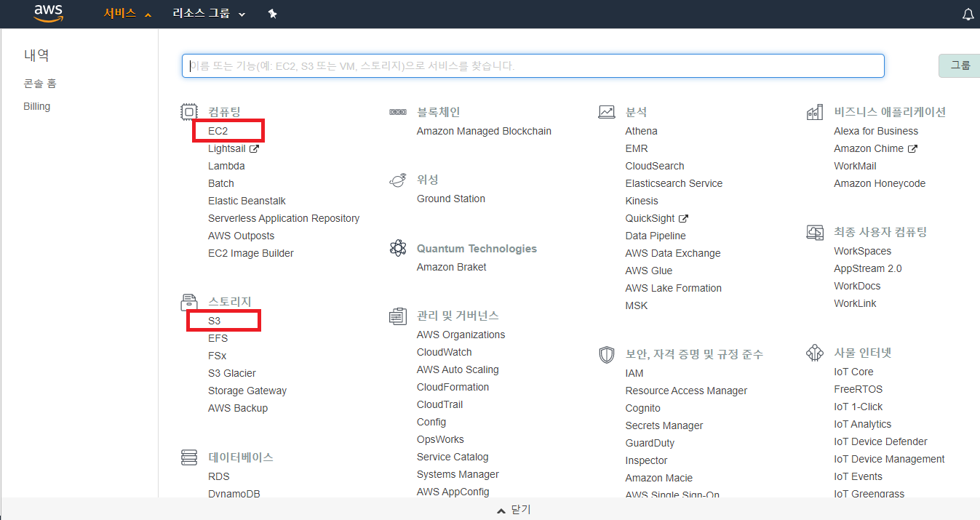Click the QuickSight external link icon
The width and height of the screenshot is (980, 520).
click(x=683, y=218)
